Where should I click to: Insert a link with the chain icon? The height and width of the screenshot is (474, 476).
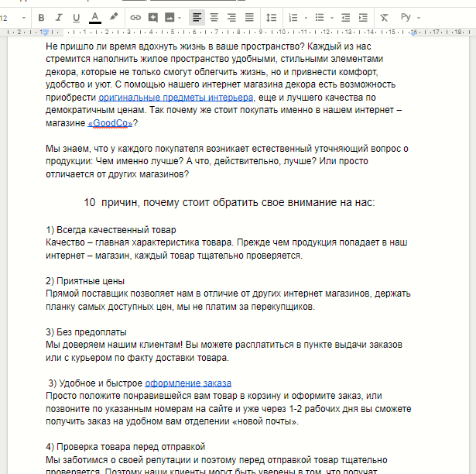135,18
